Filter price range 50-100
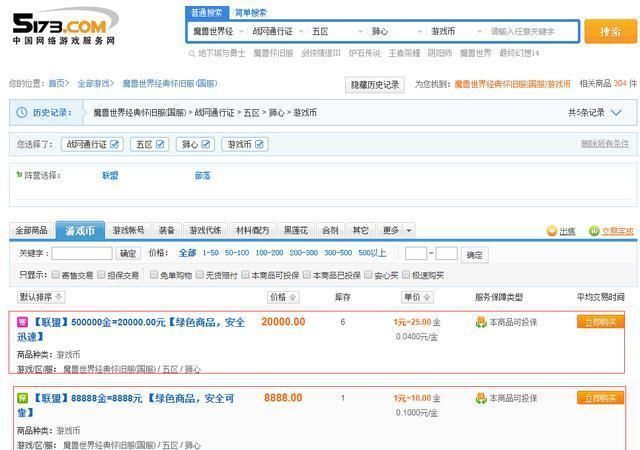The height and width of the screenshot is (450, 640). [x=237, y=253]
